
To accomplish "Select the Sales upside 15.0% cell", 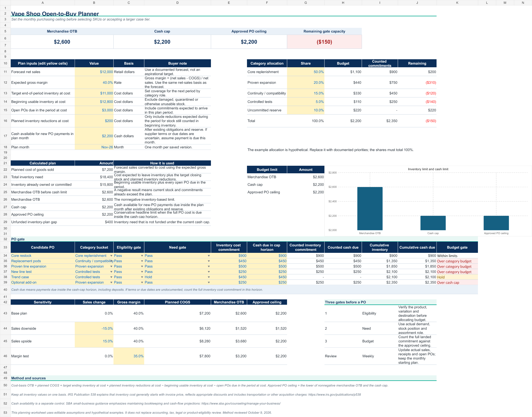I will pos(94,341).
